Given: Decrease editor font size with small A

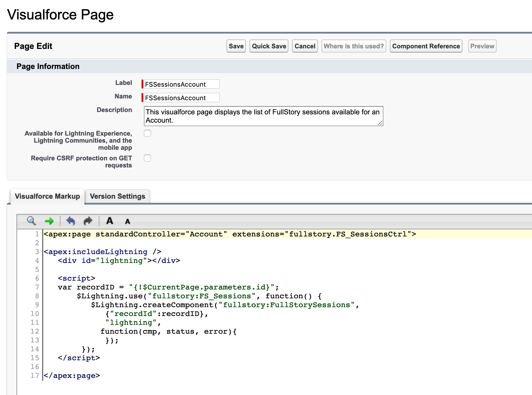Looking at the screenshot, I should pos(127,221).
